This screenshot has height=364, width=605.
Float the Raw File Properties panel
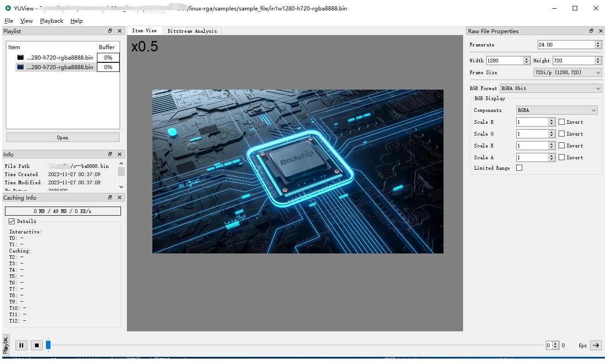tap(591, 31)
